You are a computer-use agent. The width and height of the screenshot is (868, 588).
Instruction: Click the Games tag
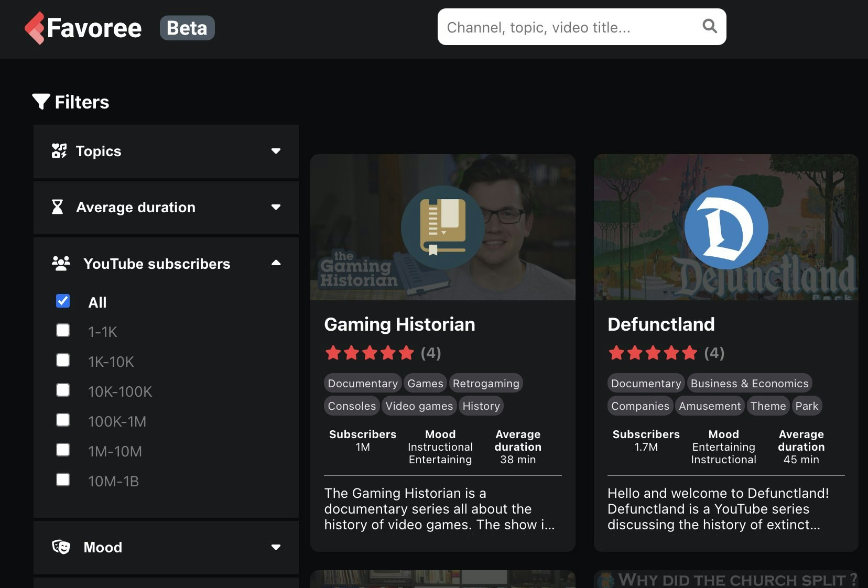(x=425, y=383)
